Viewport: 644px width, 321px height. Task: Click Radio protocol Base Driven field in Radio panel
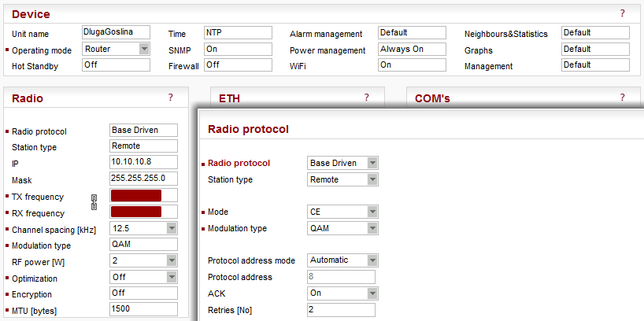pyautogui.click(x=144, y=130)
